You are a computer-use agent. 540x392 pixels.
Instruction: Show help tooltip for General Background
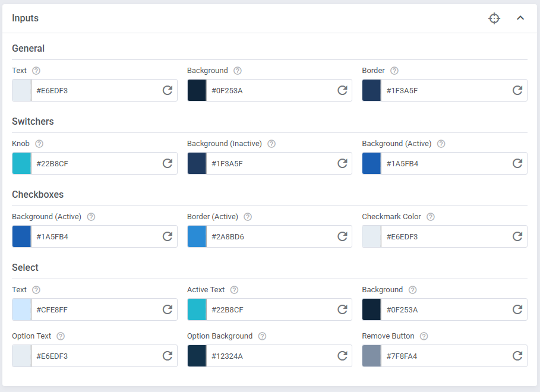click(238, 71)
